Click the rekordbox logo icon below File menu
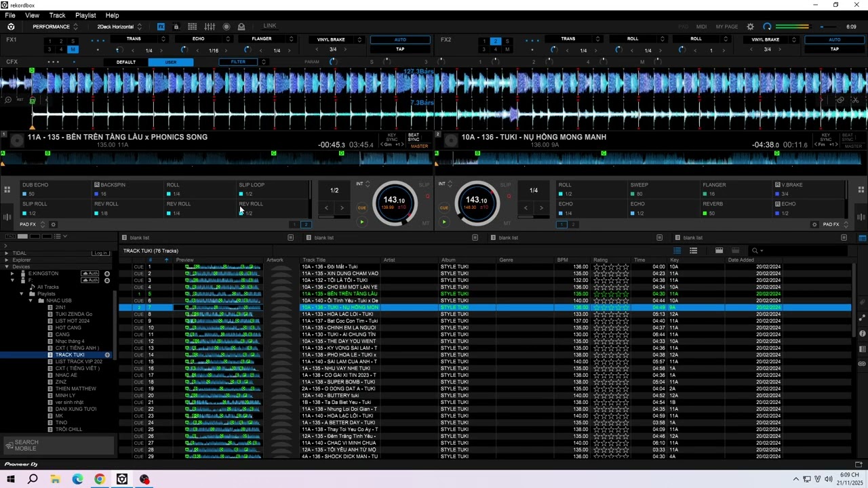868x488 pixels. point(11,26)
